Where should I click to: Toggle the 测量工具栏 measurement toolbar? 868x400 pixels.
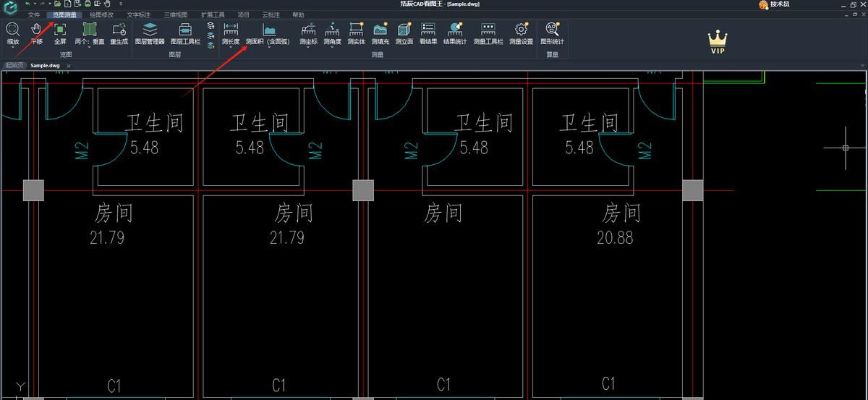coord(488,33)
